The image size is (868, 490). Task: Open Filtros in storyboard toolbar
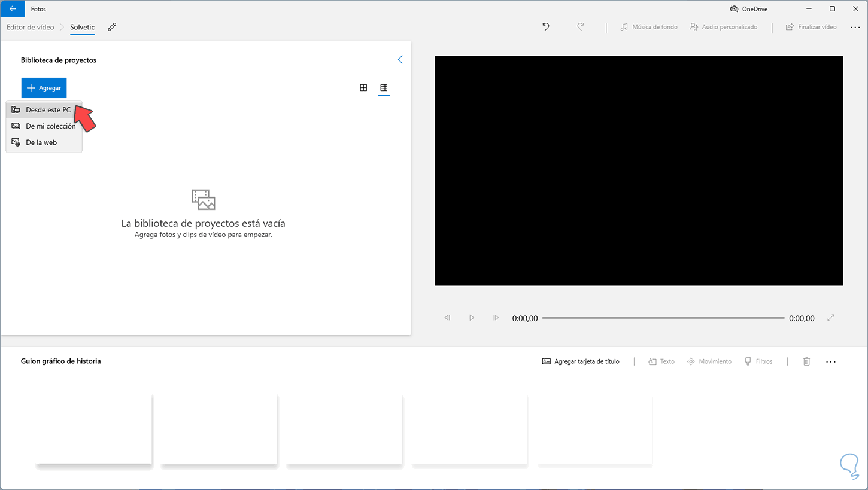(758, 361)
